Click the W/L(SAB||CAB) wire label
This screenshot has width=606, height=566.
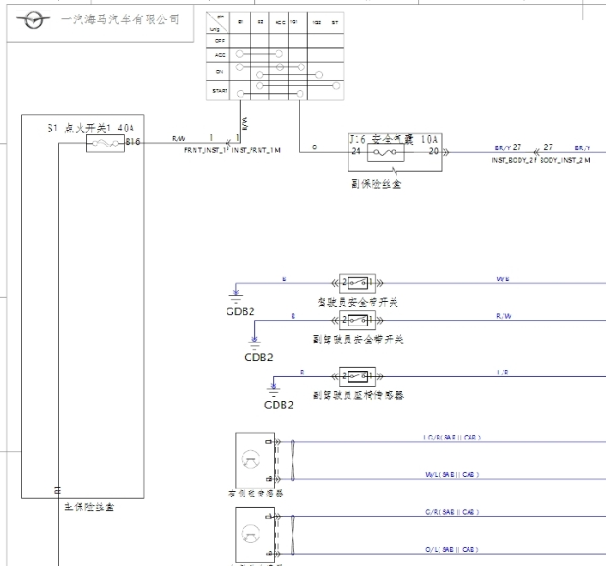452,474
